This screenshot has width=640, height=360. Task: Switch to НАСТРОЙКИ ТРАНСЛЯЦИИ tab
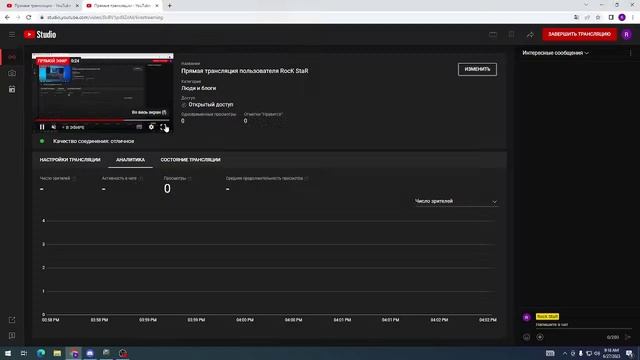70,160
